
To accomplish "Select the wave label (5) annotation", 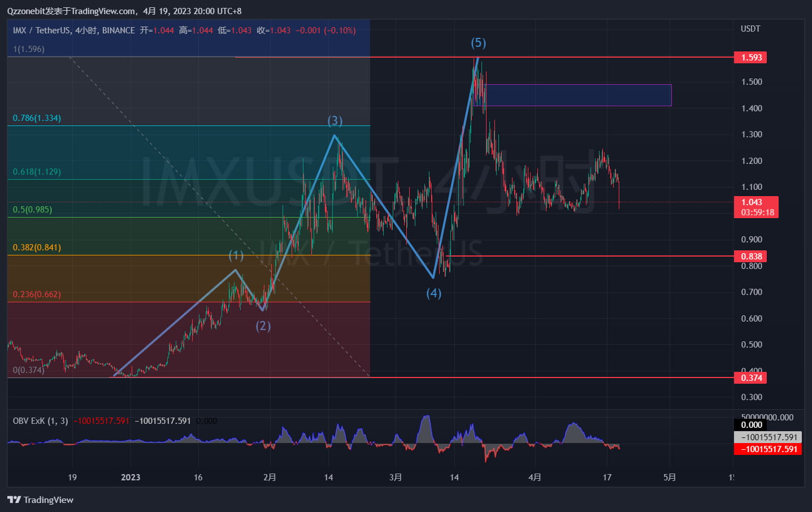I will click(x=479, y=42).
